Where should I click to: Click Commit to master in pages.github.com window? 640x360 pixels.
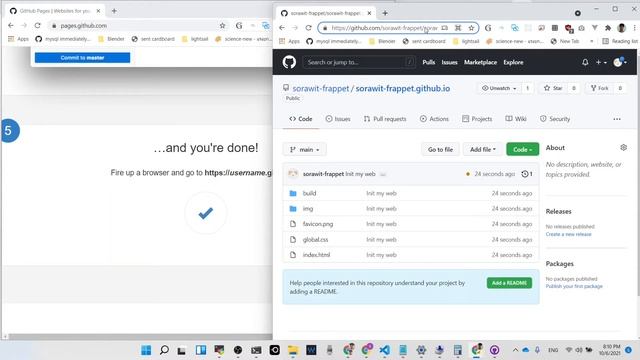82,58
